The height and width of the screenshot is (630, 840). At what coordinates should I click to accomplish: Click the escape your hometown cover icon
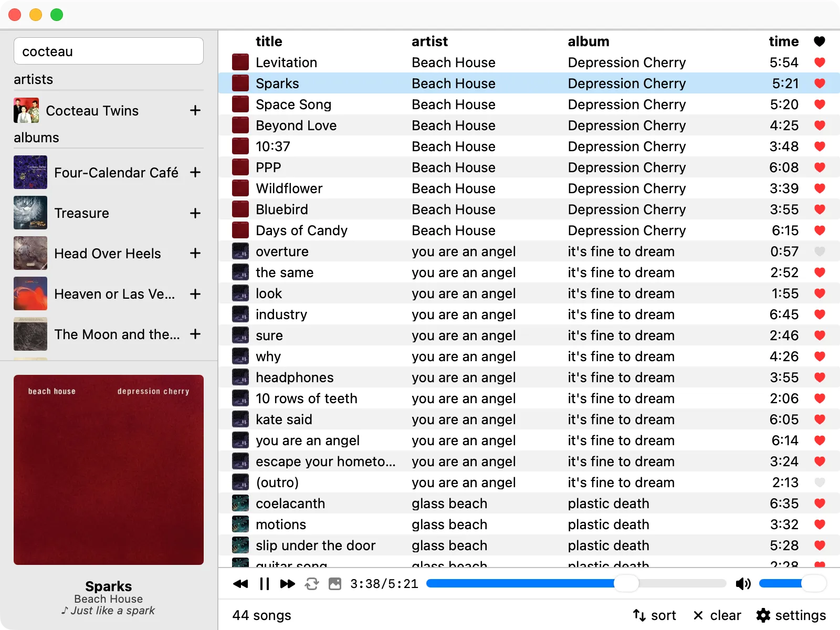click(x=240, y=461)
